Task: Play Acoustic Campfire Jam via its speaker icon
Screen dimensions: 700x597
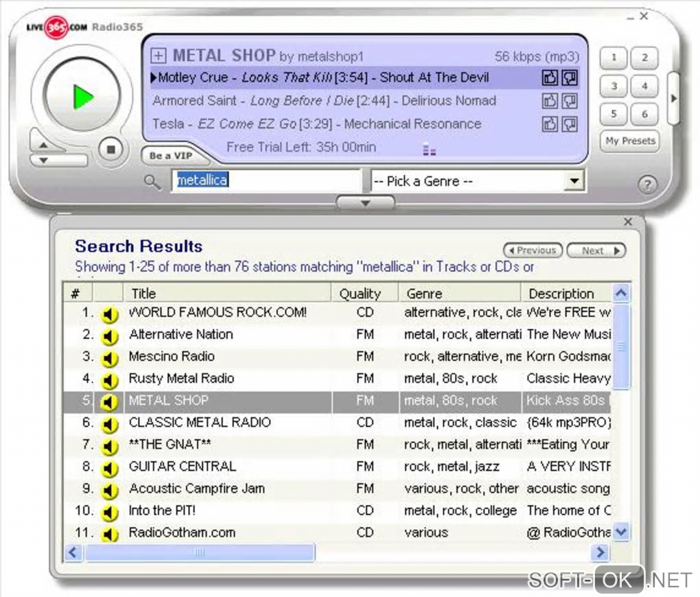Action: click(x=109, y=491)
